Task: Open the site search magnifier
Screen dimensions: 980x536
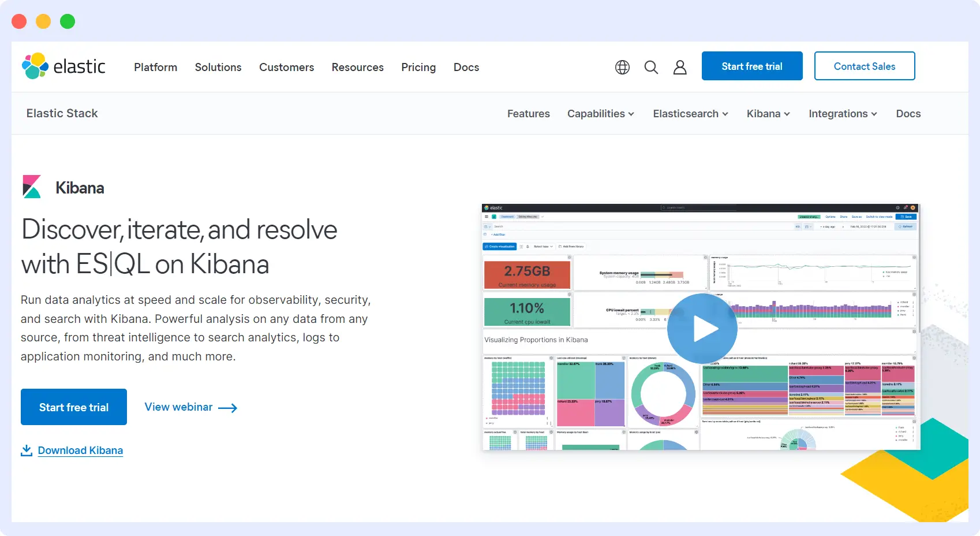Action: coord(651,68)
